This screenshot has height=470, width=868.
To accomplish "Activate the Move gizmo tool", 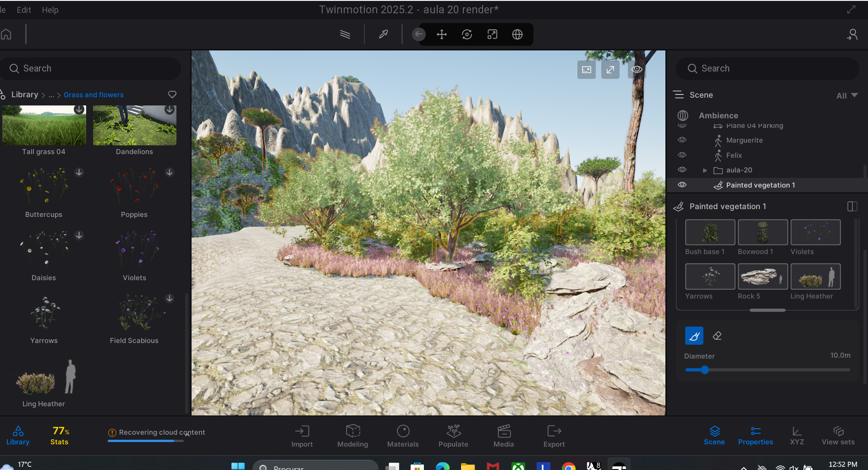I will coord(442,34).
